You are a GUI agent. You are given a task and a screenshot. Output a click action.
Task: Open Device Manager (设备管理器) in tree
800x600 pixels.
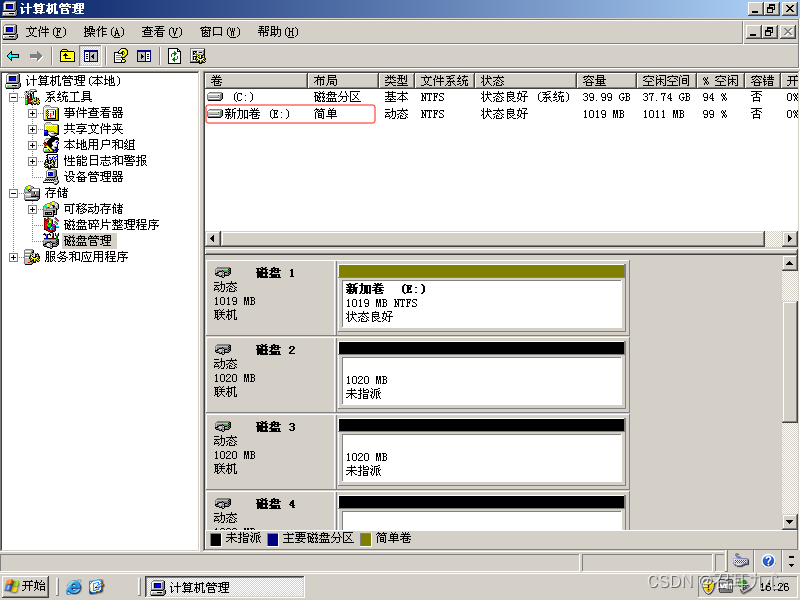pyautogui.click(x=93, y=177)
